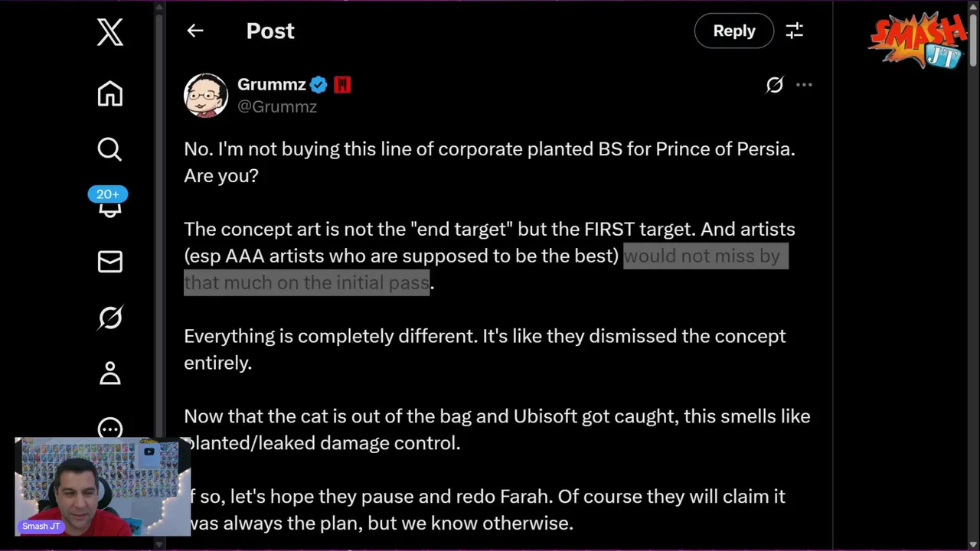Screen dimensions: 980x551
Task: Open the Profile page icon
Action: [x=110, y=373]
